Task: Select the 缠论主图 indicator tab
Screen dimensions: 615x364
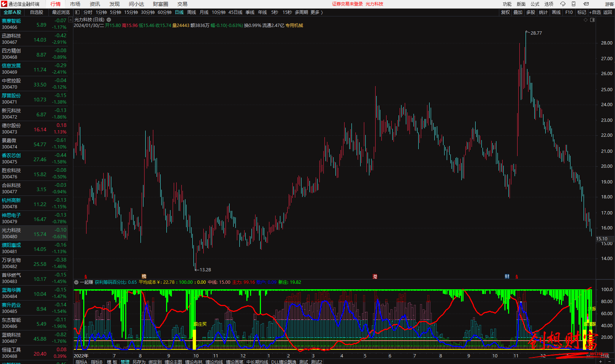Action: (x=173, y=362)
